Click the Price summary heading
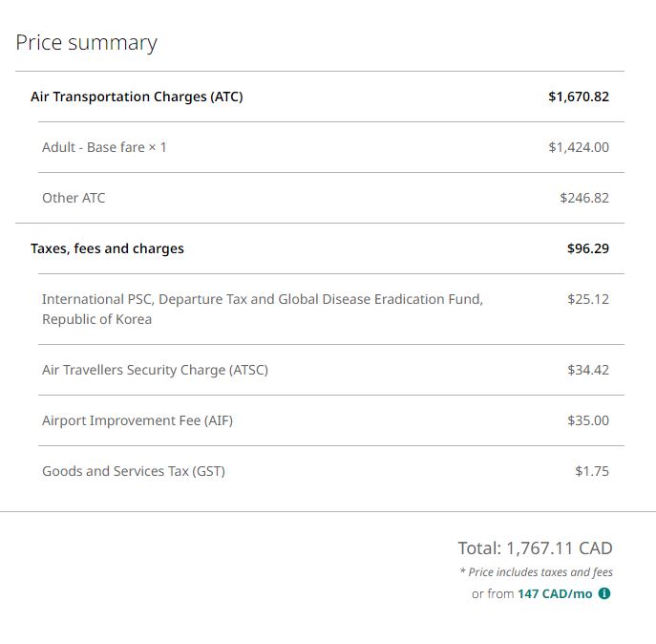The image size is (656, 644). coord(86,43)
